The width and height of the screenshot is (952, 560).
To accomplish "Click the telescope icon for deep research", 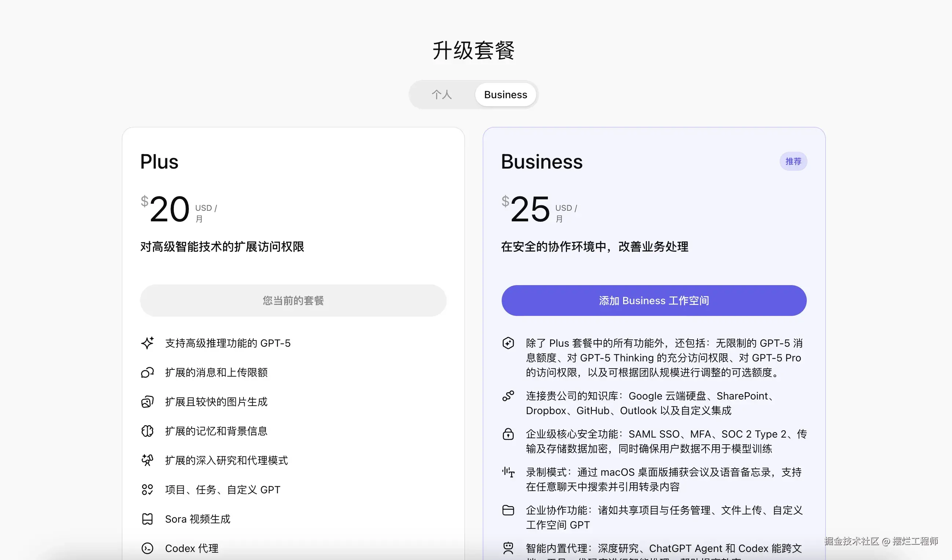I will (147, 460).
